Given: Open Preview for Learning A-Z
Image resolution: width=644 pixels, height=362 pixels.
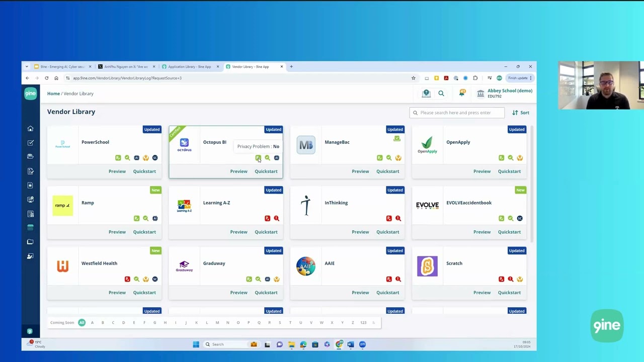Looking at the screenshot, I should (x=238, y=232).
